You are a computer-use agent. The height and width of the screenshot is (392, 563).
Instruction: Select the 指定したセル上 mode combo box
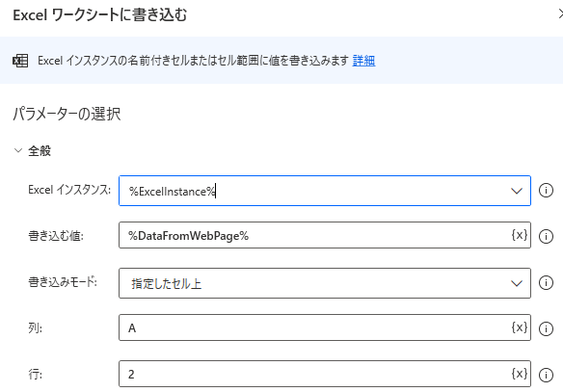325,283
